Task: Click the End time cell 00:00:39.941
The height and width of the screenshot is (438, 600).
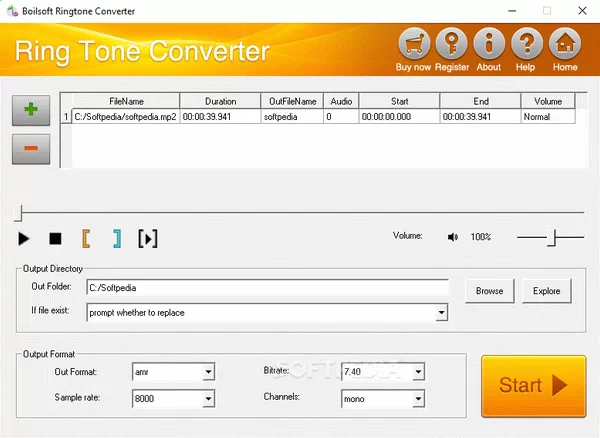Action: pos(481,117)
